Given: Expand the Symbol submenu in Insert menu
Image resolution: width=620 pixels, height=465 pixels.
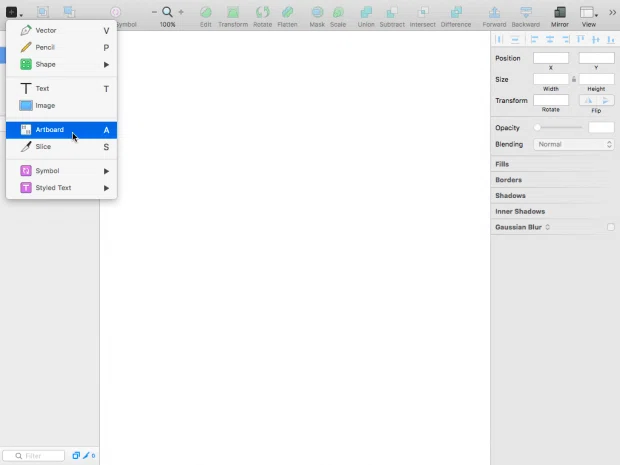Looking at the screenshot, I should [x=106, y=171].
